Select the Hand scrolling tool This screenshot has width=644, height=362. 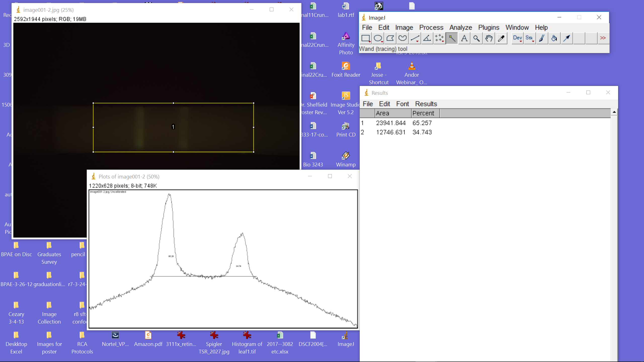pos(489,38)
